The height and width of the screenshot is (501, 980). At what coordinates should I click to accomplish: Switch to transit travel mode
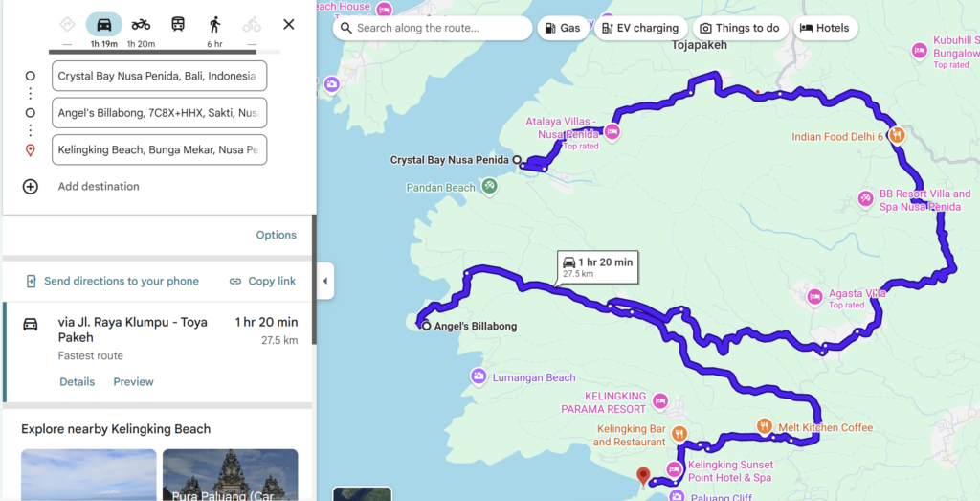click(178, 24)
